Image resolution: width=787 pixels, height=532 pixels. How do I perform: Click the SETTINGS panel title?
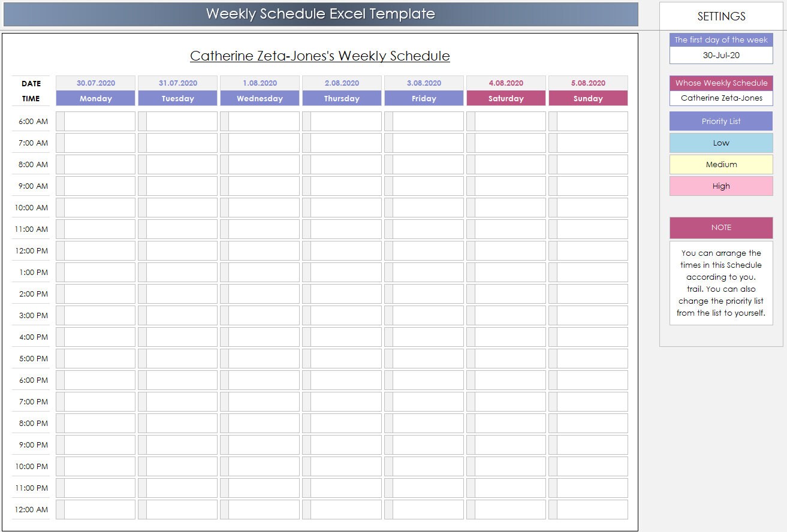point(721,16)
